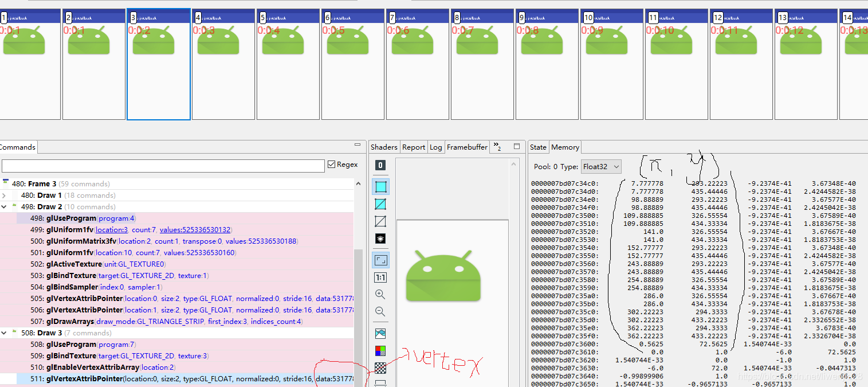Viewport: 868px width, 387px height.
Task: Select the 510 glEnableVertexAttribArray command
Action: point(176,368)
